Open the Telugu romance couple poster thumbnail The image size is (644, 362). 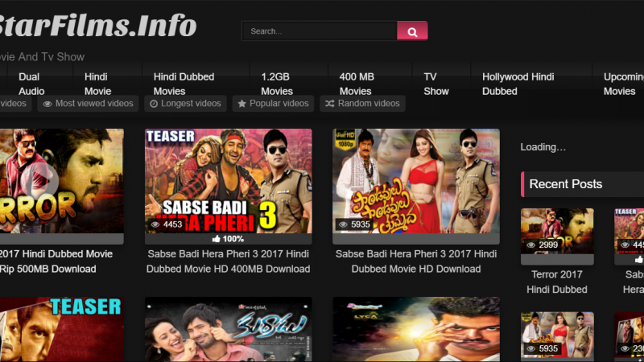(229, 330)
